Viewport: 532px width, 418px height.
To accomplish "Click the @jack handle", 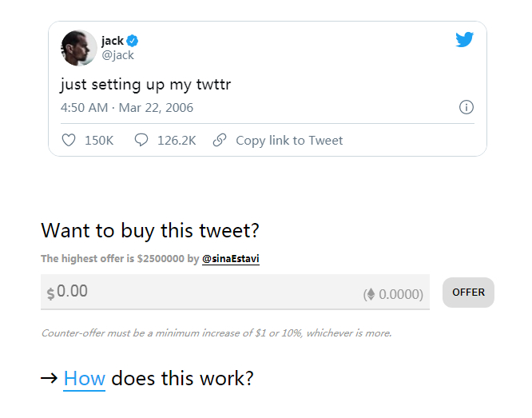I will (x=117, y=55).
